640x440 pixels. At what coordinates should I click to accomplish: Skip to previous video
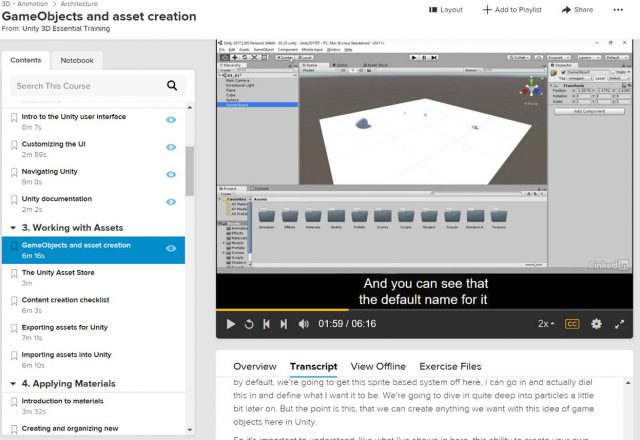click(x=266, y=324)
